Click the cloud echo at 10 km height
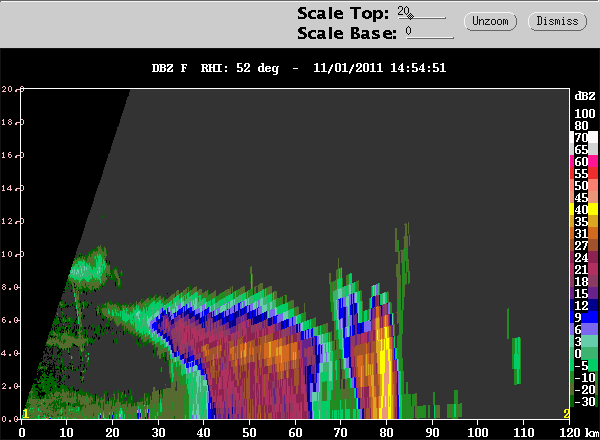 point(90,266)
